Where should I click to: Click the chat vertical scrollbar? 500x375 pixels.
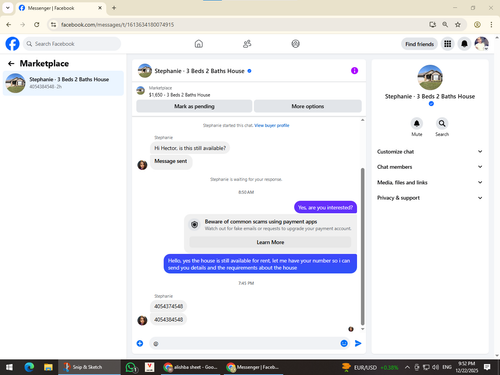click(363, 247)
